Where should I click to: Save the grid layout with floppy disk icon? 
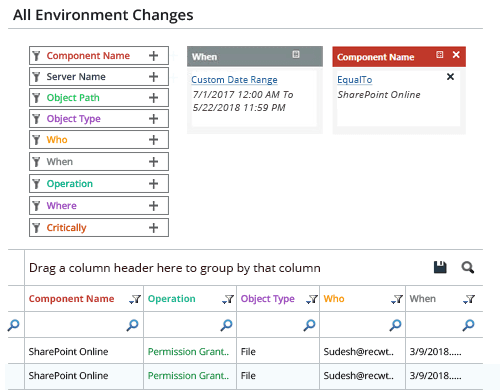(x=440, y=267)
